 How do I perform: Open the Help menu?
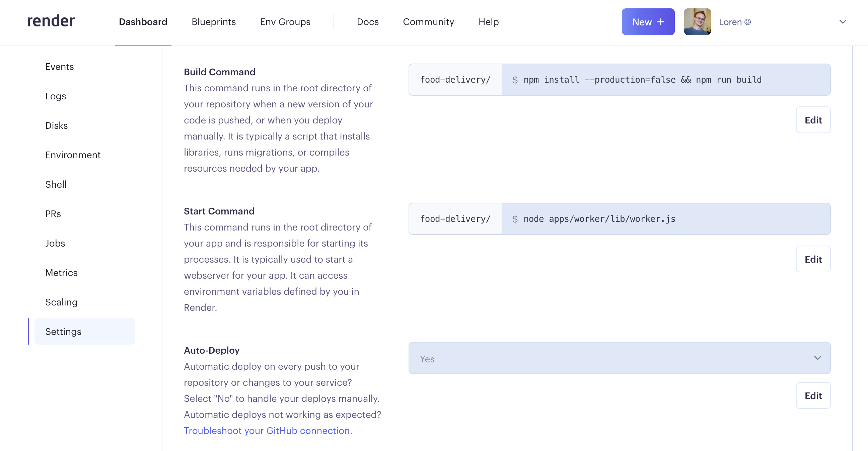pyautogui.click(x=488, y=22)
